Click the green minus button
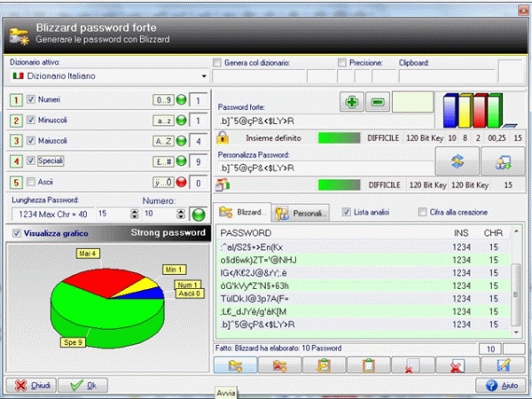The height and width of the screenshot is (399, 532). [378, 102]
